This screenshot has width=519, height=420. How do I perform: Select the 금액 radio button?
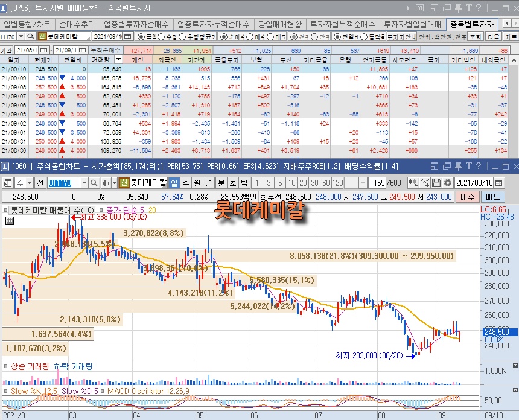tap(141, 37)
